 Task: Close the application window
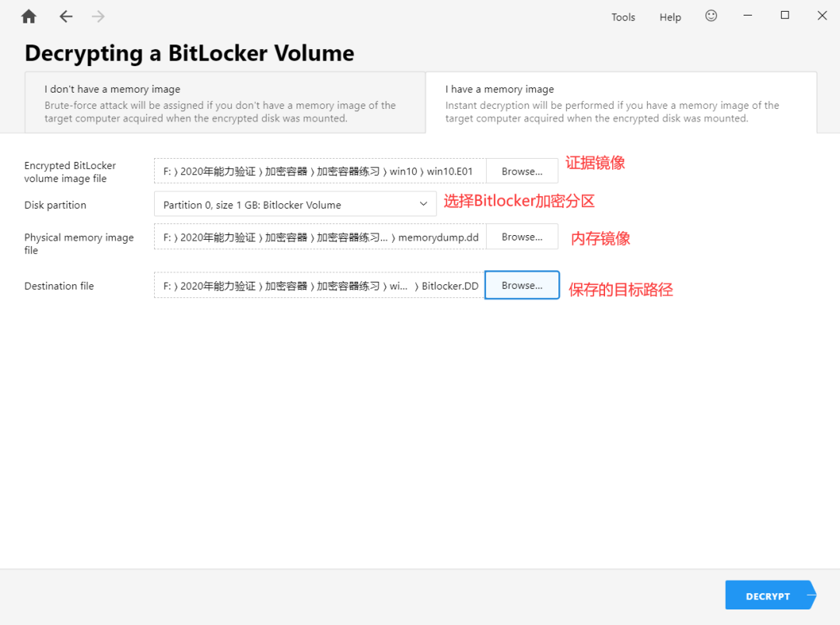[x=822, y=16]
